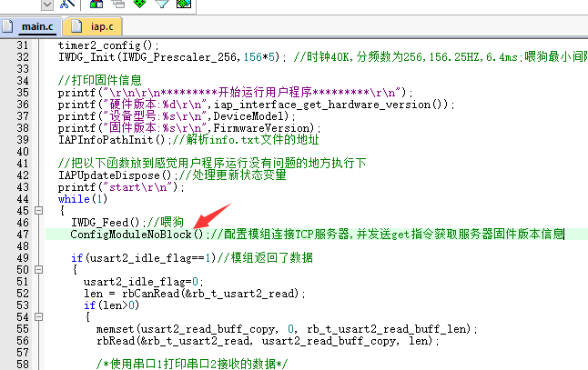The width and height of the screenshot is (588, 370).
Task: Click the comment //打印固件信息
Action: (x=100, y=80)
